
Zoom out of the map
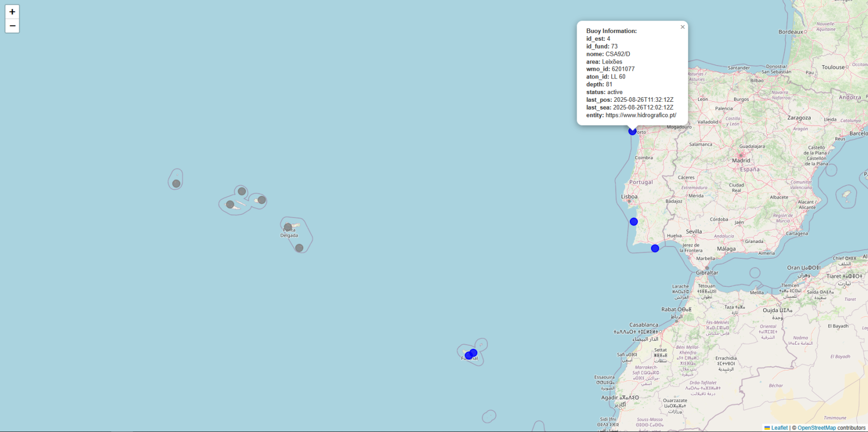12,26
